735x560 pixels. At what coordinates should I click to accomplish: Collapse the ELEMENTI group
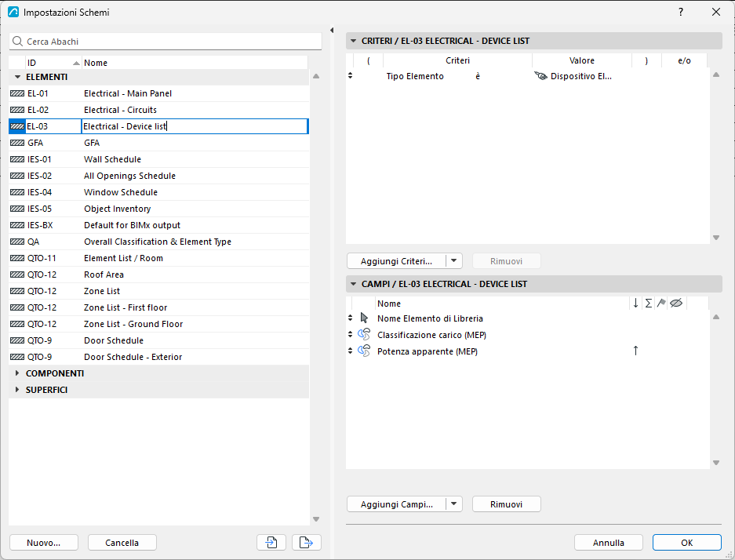pyautogui.click(x=18, y=77)
